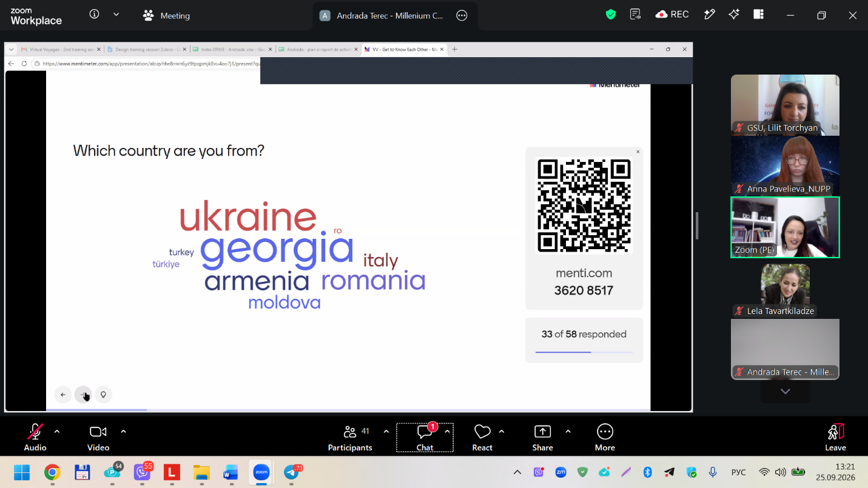Toggle the Video camera button
The image size is (868, 488).
[x=98, y=437]
